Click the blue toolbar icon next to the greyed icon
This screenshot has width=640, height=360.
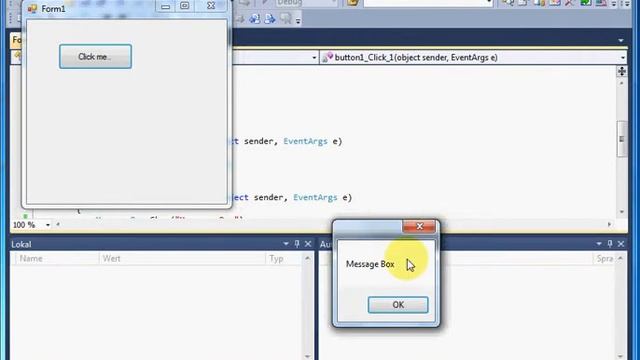click(x=270, y=19)
